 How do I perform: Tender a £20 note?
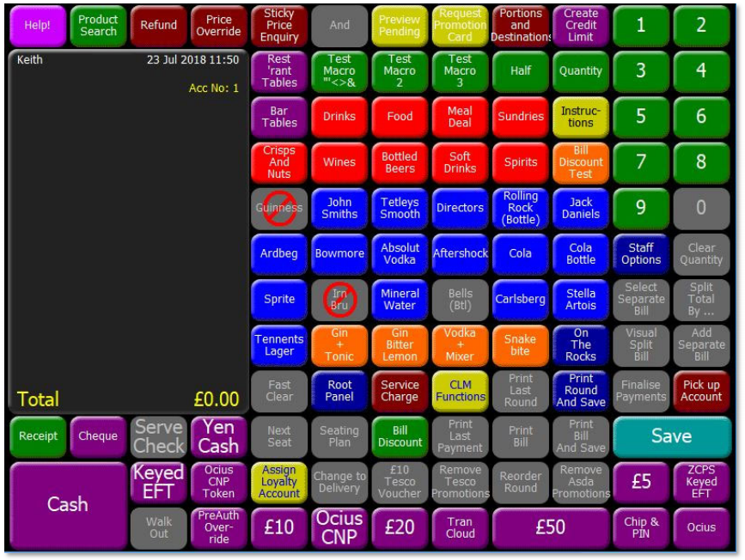pyautogui.click(x=400, y=527)
